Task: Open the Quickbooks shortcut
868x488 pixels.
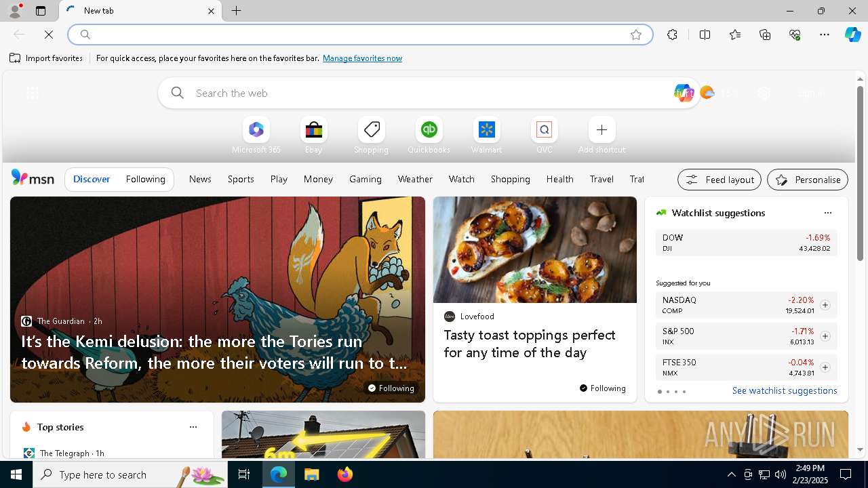Action: coord(429,136)
